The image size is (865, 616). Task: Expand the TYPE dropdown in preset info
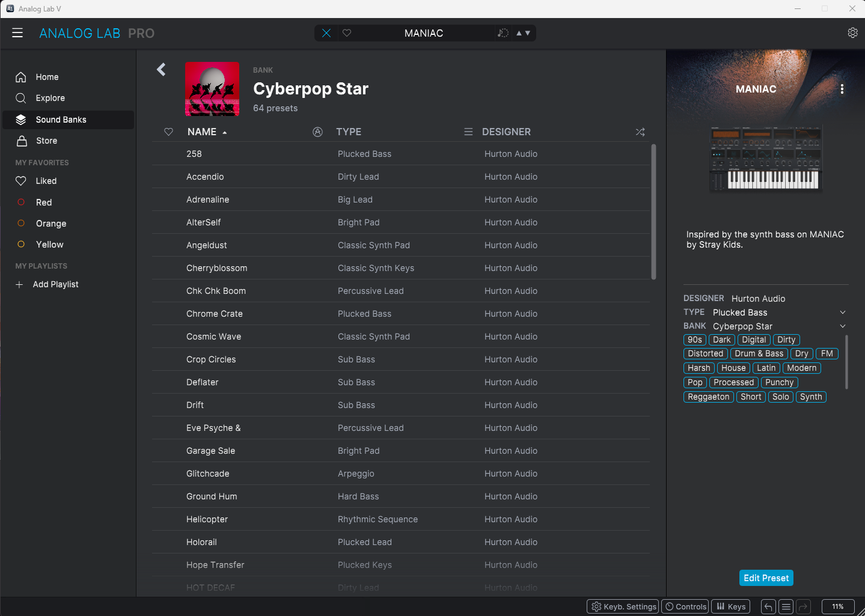843,313
